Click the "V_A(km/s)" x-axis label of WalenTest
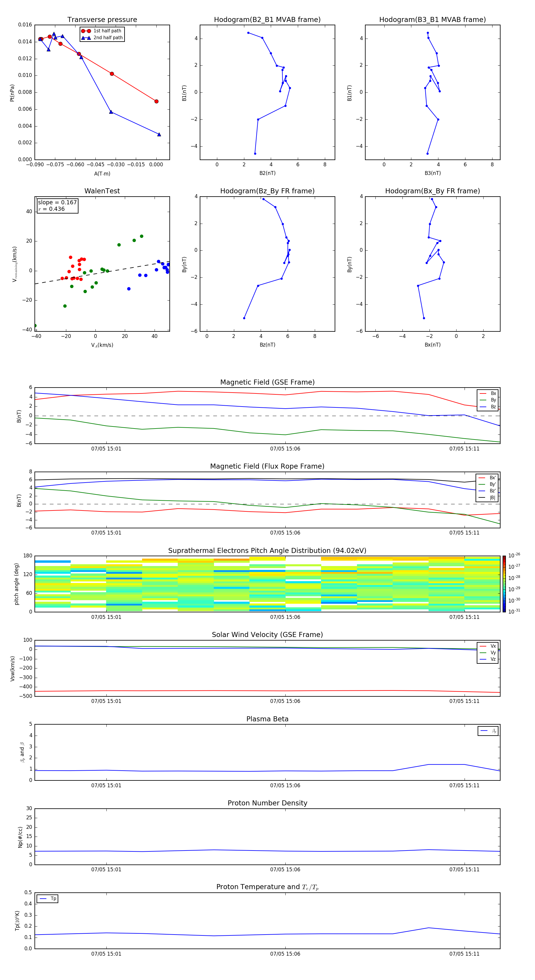This screenshot has width=535, height=980. tap(102, 345)
